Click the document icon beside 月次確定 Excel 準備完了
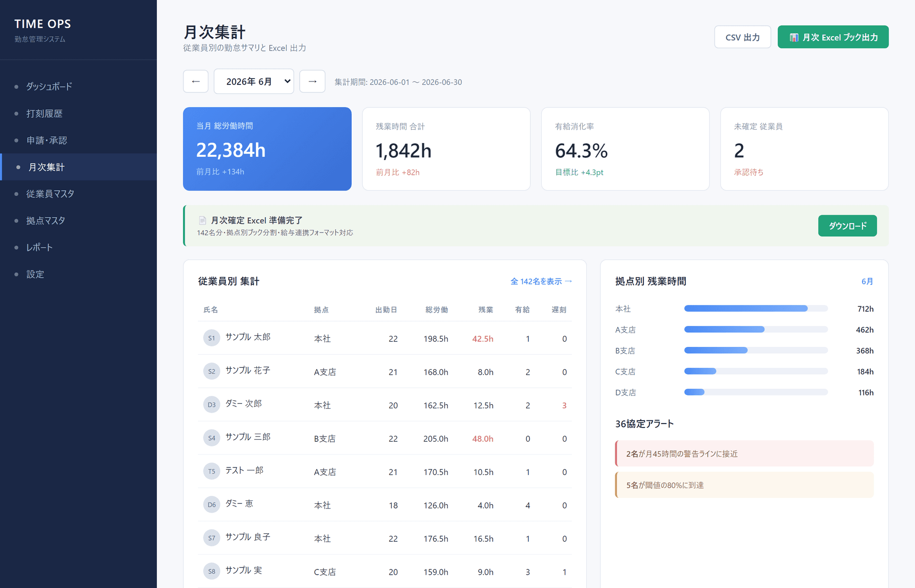This screenshot has height=588, width=915. click(x=202, y=220)
